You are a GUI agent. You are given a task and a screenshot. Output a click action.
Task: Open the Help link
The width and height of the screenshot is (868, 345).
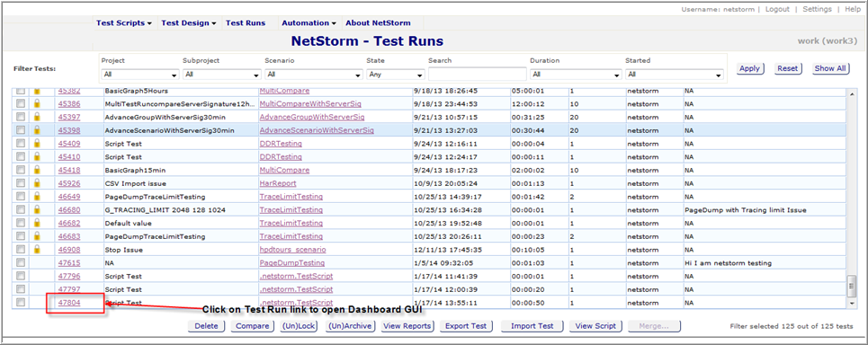pos(853,9)
